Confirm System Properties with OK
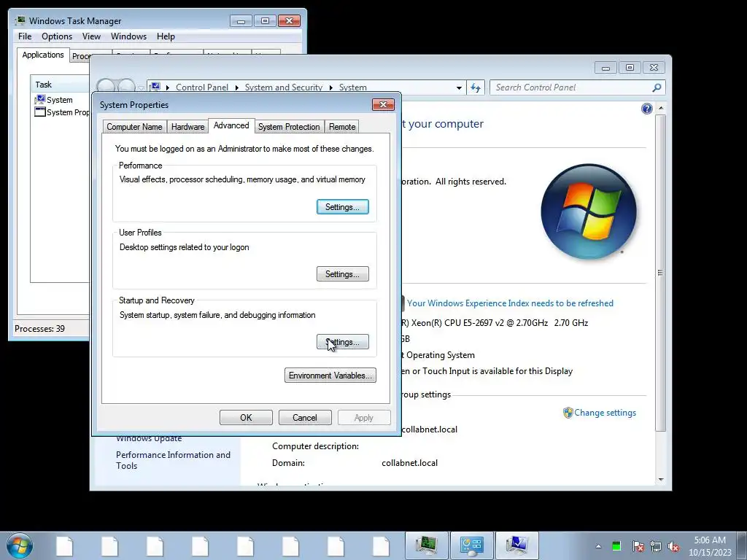747x560 pixels. click(x=246, y=418)
